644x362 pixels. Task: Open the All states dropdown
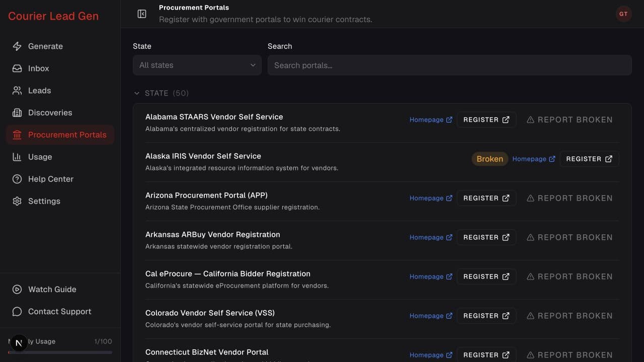click(x=197, y=65)
